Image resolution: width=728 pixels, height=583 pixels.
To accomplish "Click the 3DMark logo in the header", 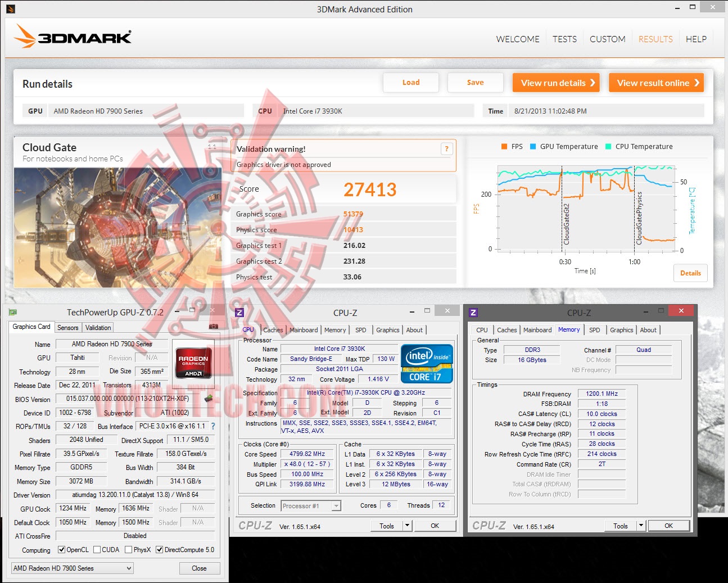I will point(73,37).
